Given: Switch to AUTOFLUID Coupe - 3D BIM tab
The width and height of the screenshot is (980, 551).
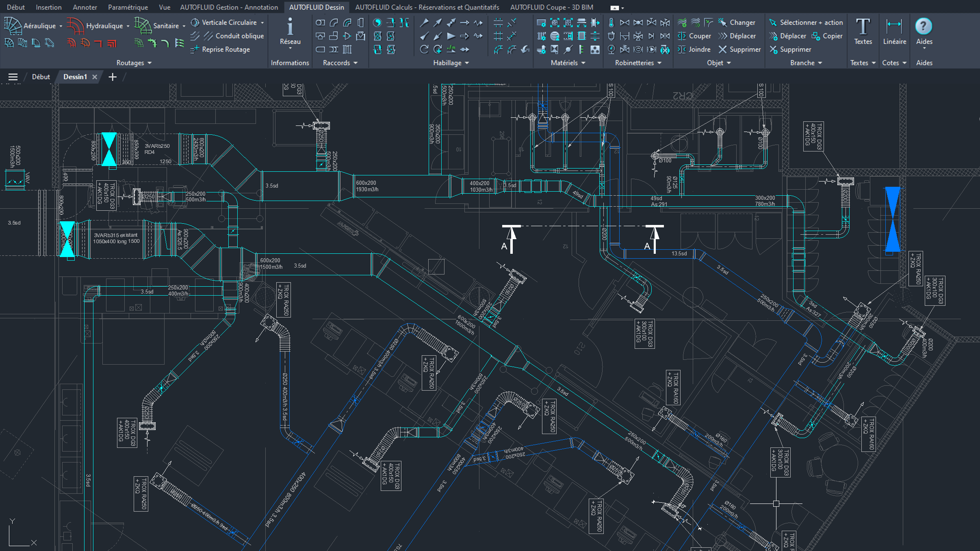Looking at the screenshot, I should pos(551,7).
